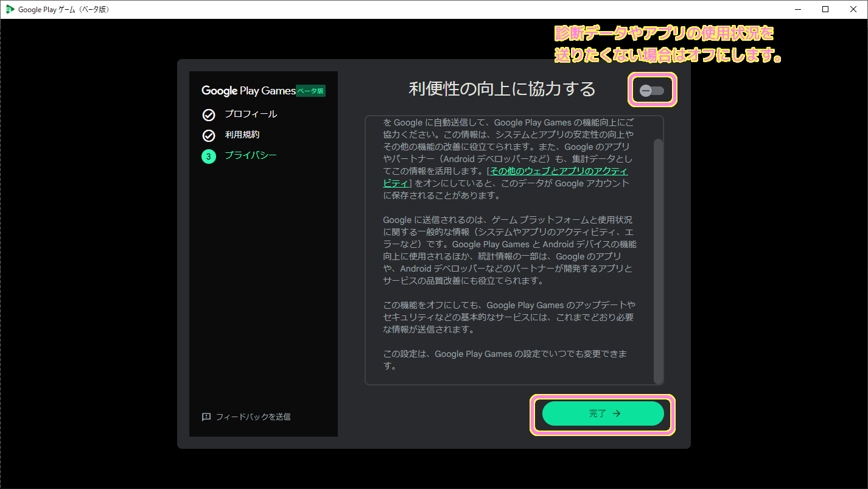Image resolution: width=868 pixels, height=489 pixels.
Task: Click the 利用規約 step checkmark icon
Action: coord(209,135)
